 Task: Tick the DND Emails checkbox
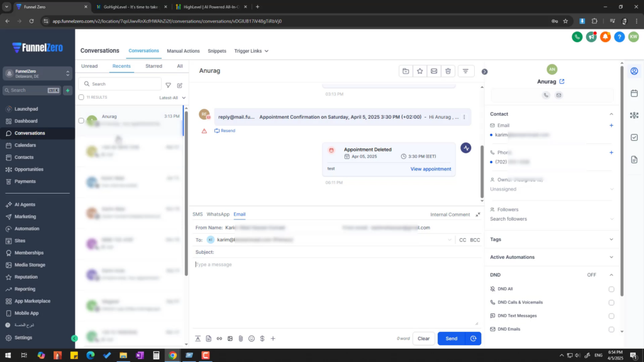click(611, 329)
